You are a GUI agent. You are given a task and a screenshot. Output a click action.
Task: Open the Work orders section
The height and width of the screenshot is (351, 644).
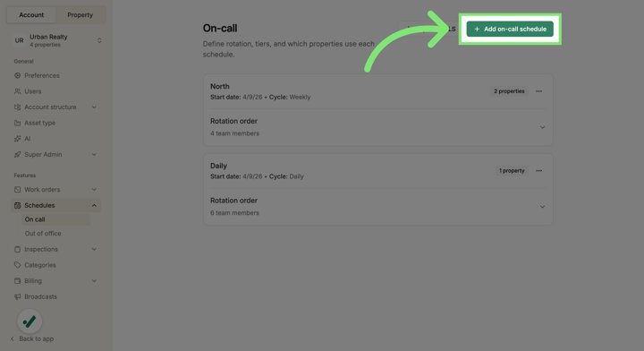click(x=55, y=190)
